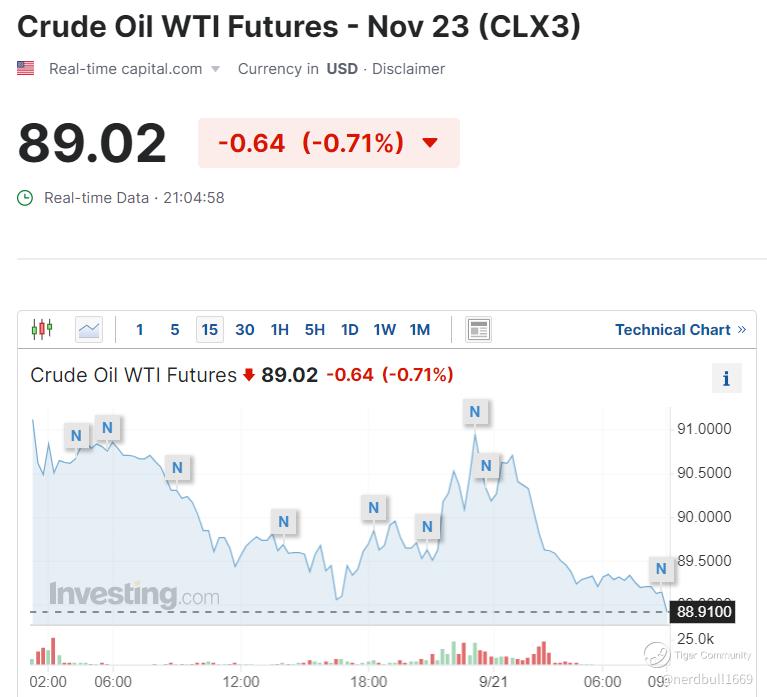This screenshot has width=767, height=697.
Task: Open the news marker near 89.5000
Action: coord(661,568)
